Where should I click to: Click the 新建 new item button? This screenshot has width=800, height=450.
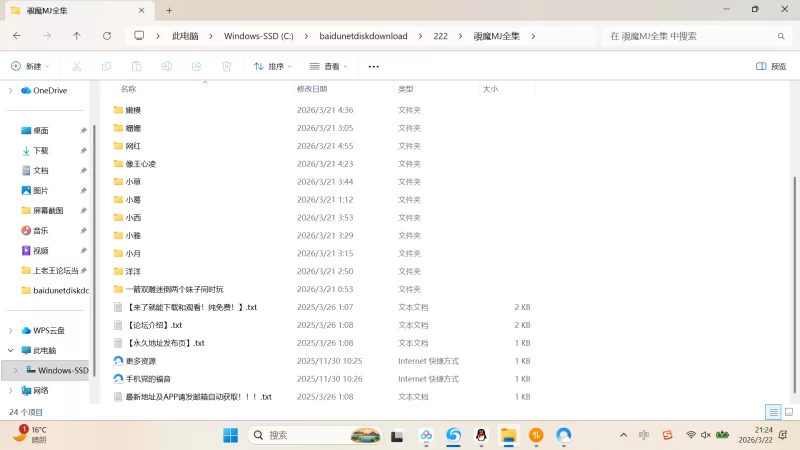click(31, 66)
